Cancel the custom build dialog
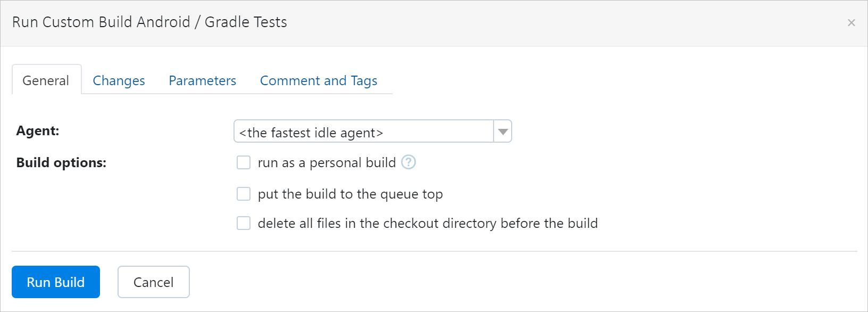Image resolution: width=868 pixels, height=312 pixels. pos(153,282)
